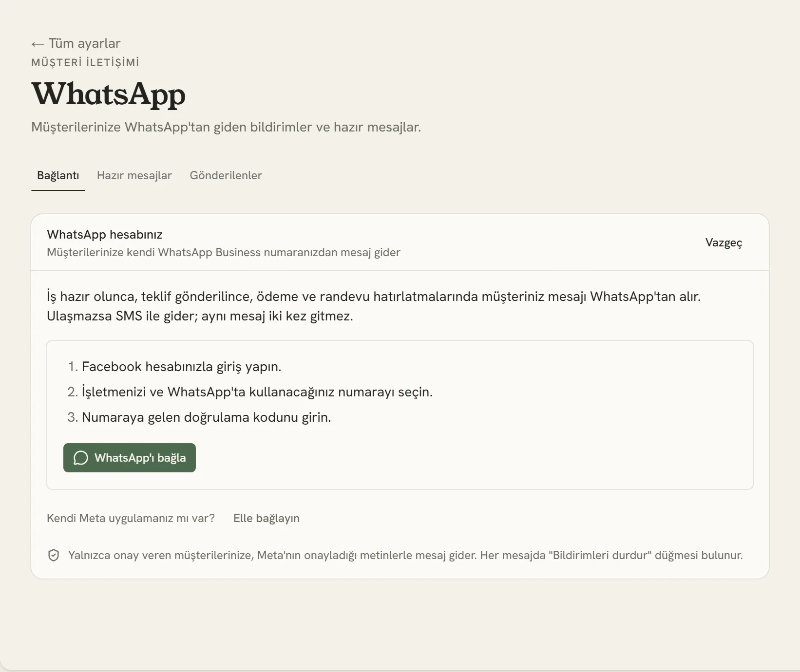Click step "İşletmenizi ve WhatsApp'ta kullanacağınız numarayı seçin."

[257, 392]
